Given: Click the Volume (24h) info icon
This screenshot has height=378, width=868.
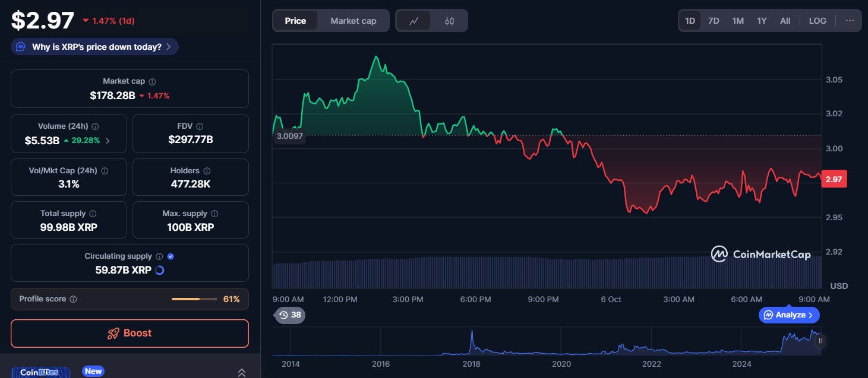Looking at the screenshot, I should [95, 126].
